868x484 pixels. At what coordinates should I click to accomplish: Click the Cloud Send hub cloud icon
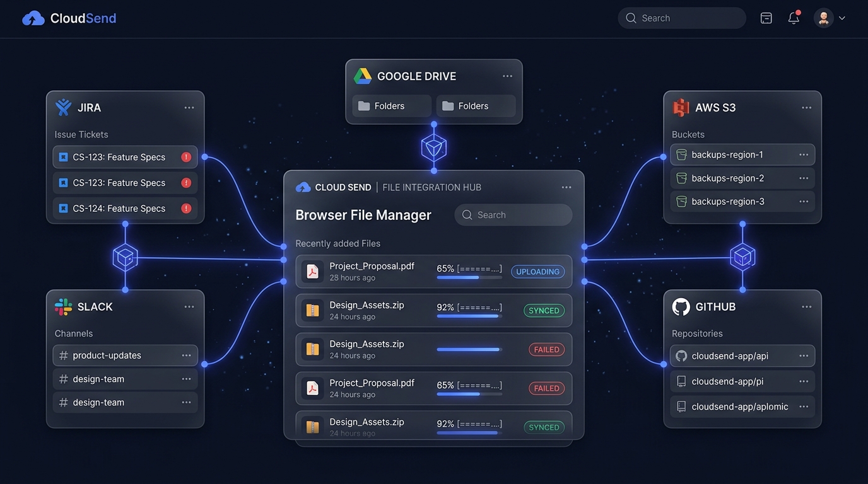tap(303, 187)
